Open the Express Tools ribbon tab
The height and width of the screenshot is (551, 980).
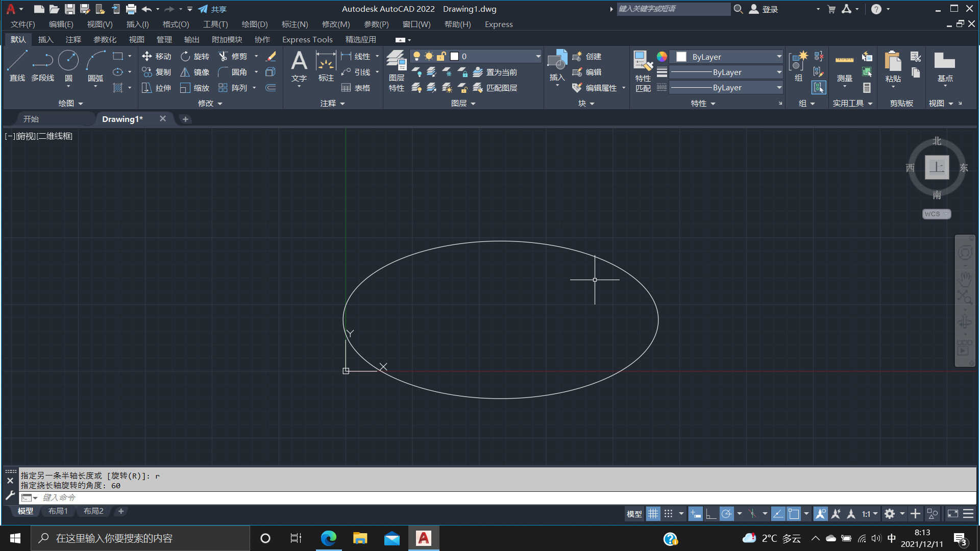[x=307, y=39]
